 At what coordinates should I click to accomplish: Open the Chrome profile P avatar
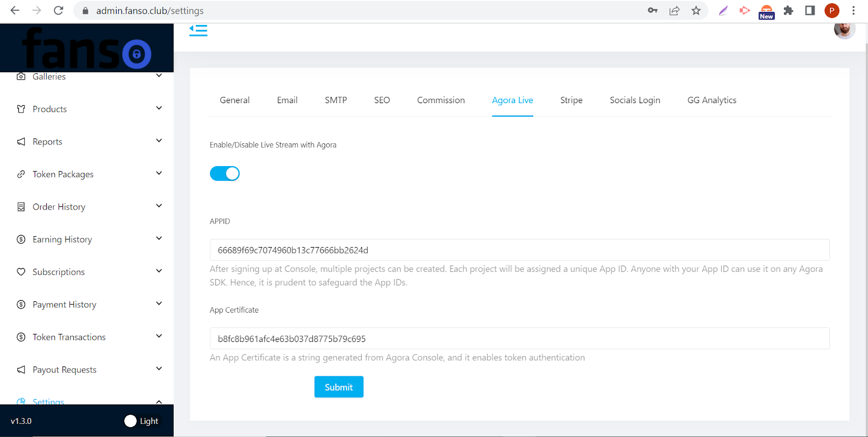832,10
